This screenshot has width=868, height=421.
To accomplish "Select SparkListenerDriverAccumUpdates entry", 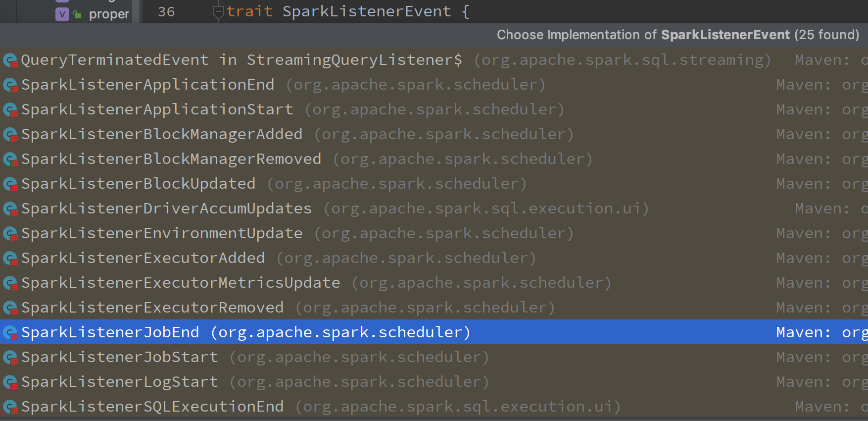I will [x=166, y=209].
